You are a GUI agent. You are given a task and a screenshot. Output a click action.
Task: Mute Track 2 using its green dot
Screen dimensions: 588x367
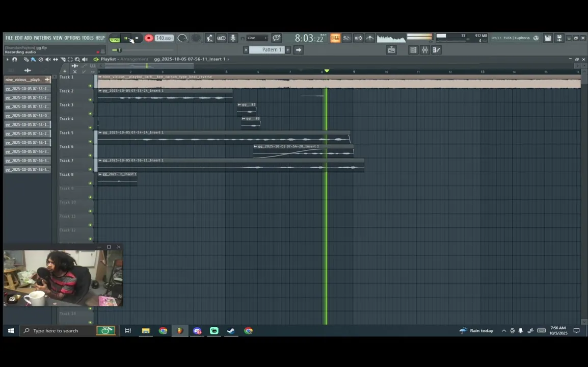coord(90,100)
